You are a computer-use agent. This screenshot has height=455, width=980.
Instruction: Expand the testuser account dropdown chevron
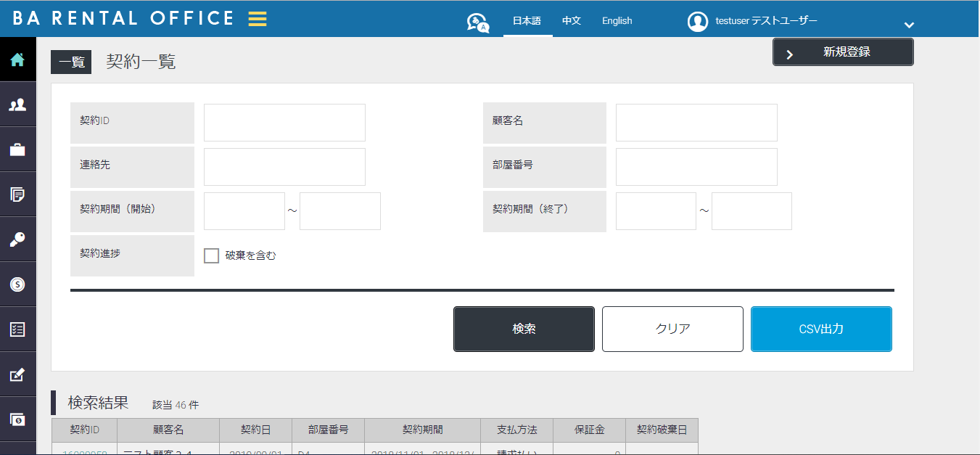coord(909,25)
